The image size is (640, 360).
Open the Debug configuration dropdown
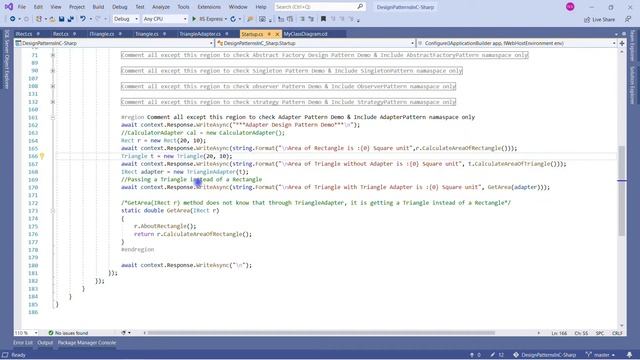pos(126,19)
